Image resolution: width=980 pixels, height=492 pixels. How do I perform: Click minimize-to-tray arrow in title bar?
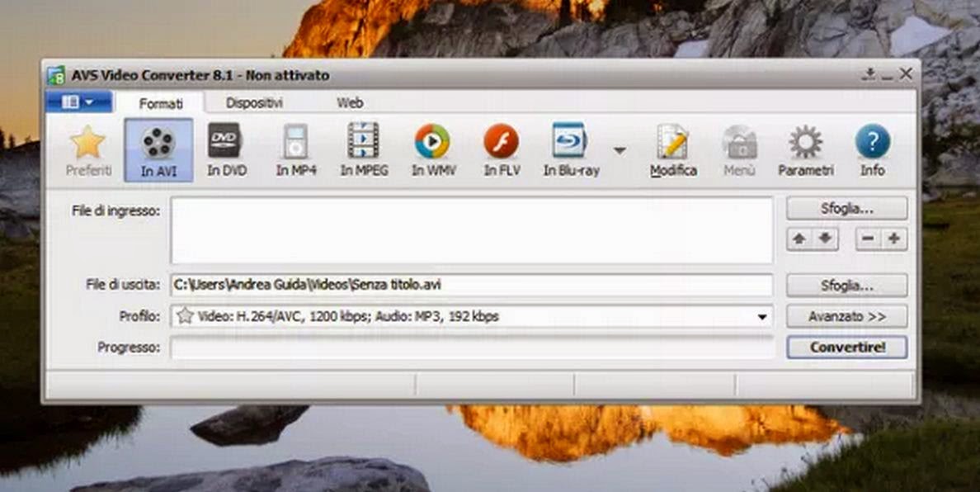tap(869, 74)
